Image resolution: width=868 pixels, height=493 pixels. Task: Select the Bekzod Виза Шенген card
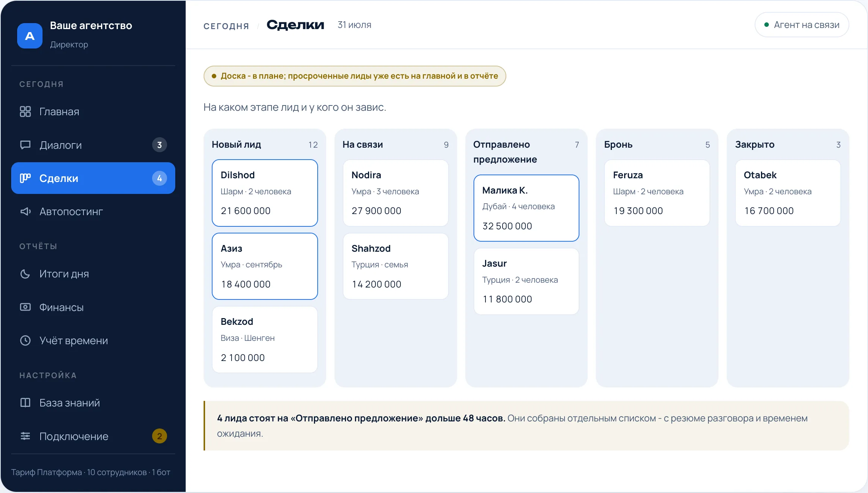(x=265, y=339)
